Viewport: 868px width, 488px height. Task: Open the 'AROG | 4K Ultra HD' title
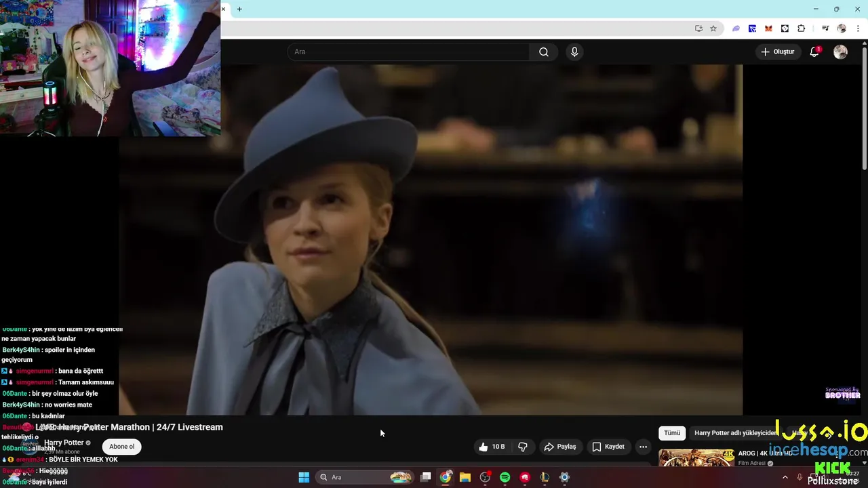click(x=765, y=453)
